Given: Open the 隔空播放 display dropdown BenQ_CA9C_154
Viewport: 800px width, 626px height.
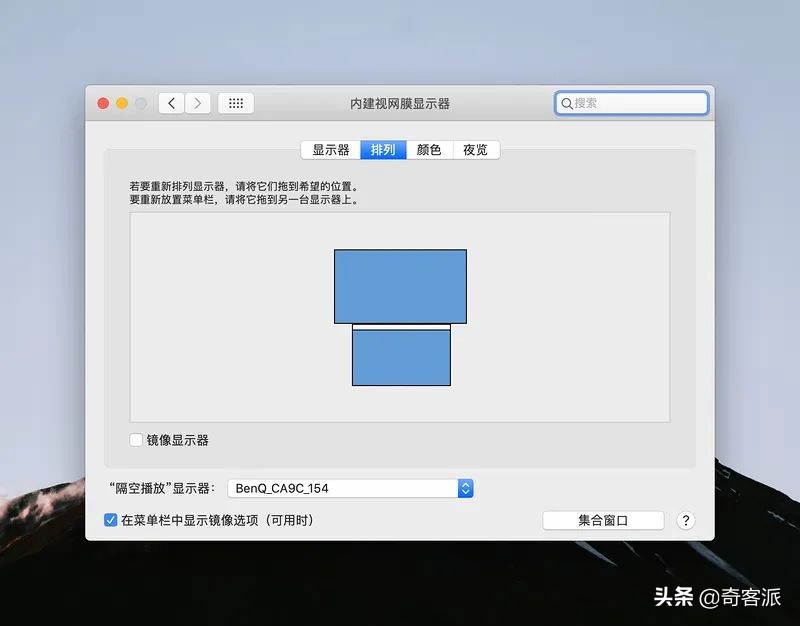Looking at the screenshot, I should 351,488.
